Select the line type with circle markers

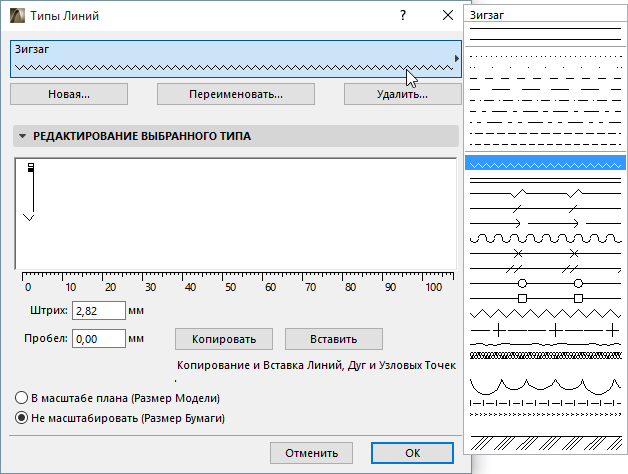[546, 284]
